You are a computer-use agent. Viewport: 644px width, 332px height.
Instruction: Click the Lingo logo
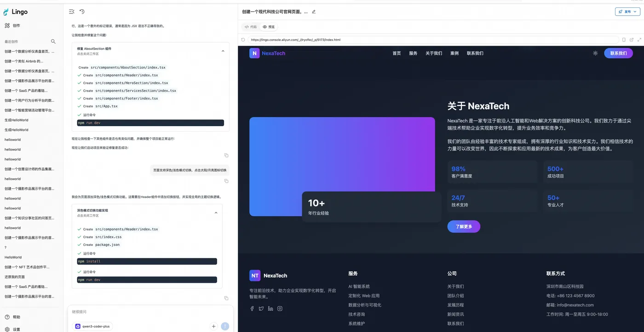tap(16, 12)
